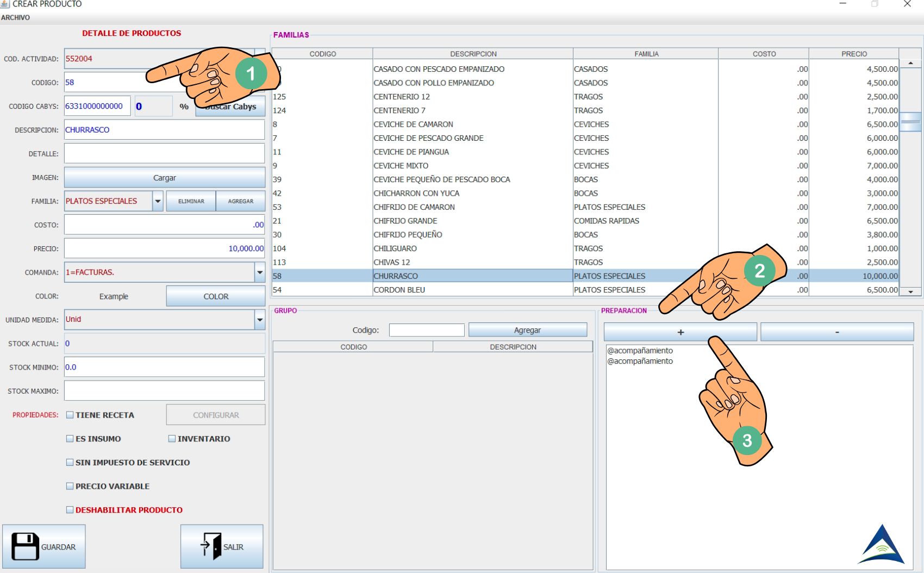Image resolution: width=924 pixels, height=573 pixels.
Task: Click the plus button in Preparacion
Action: [x=680, y=332]
